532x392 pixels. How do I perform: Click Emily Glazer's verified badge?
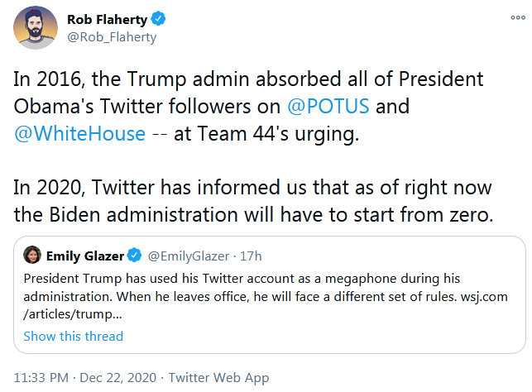click(x=137, y=255)
